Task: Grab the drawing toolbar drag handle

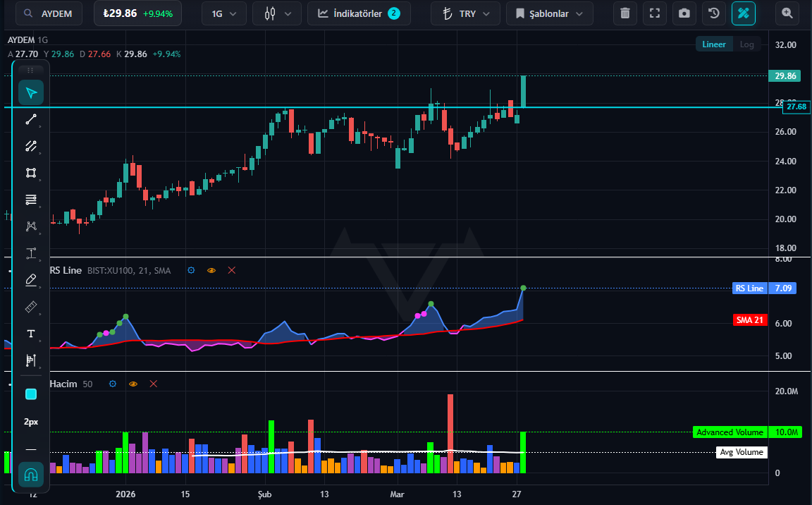Action: coord(30,71)
